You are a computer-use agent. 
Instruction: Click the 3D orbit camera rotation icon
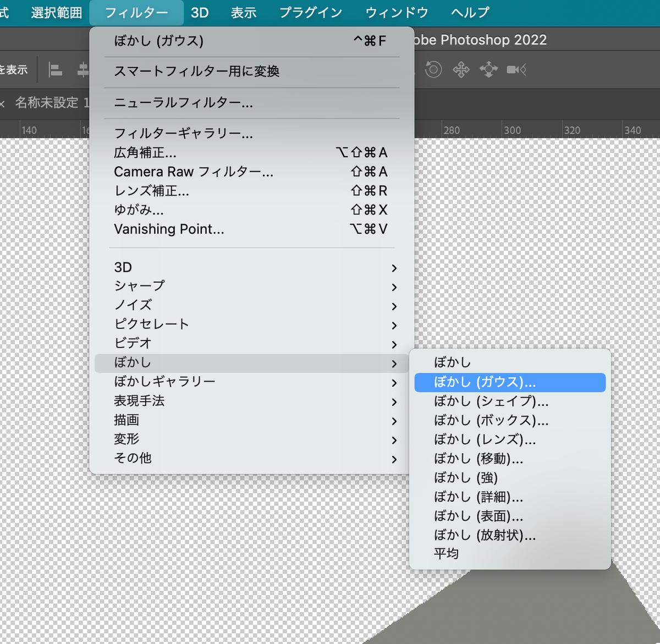433,69
